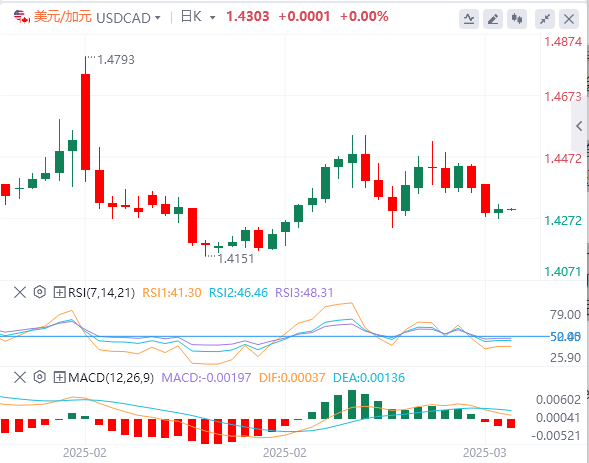The width and height of the screenshot is (589, 463).
Task: Click the RSI2:46.46 value
Action: pos(239,293)
